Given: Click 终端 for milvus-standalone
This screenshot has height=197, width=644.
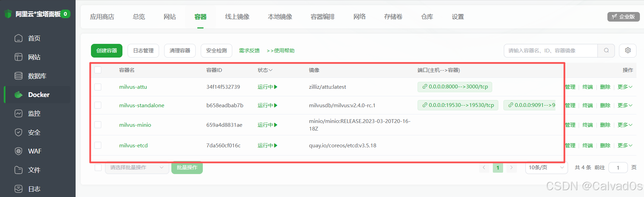Looking at the screenshot, I should click(x=588, y=105).
